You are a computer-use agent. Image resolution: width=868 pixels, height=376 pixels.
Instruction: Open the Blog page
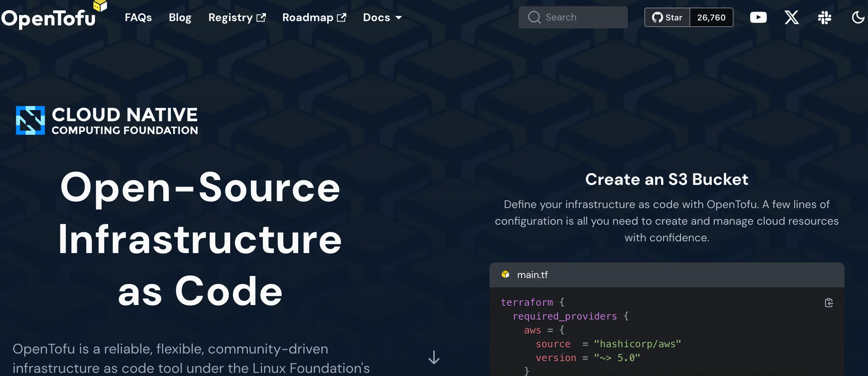point(180,17)
